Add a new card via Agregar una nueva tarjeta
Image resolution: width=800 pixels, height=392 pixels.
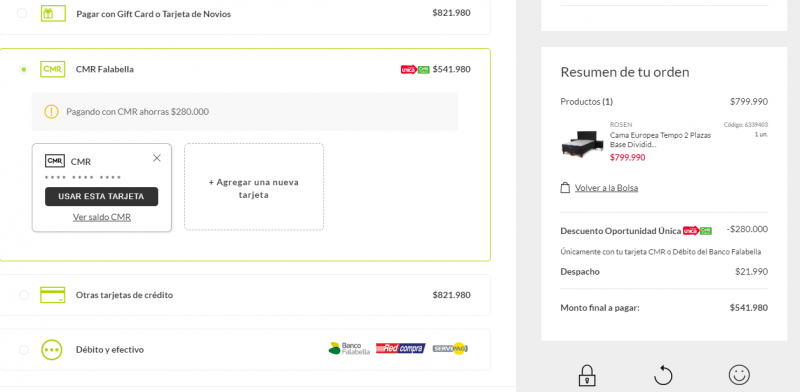point(254,187)
